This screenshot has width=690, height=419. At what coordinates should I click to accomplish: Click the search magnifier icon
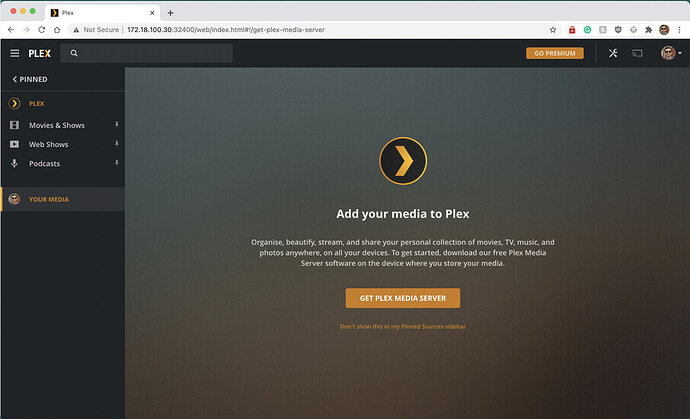coord(74,53)
